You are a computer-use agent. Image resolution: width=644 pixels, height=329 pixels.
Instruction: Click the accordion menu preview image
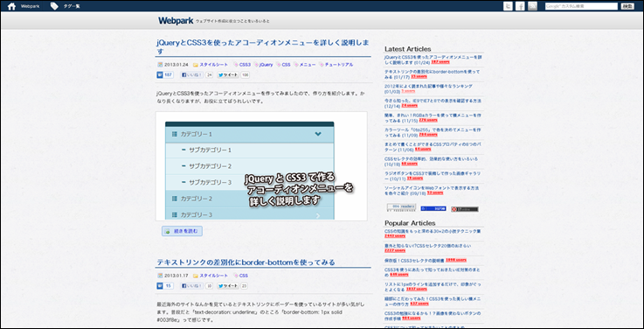point(261,166)
